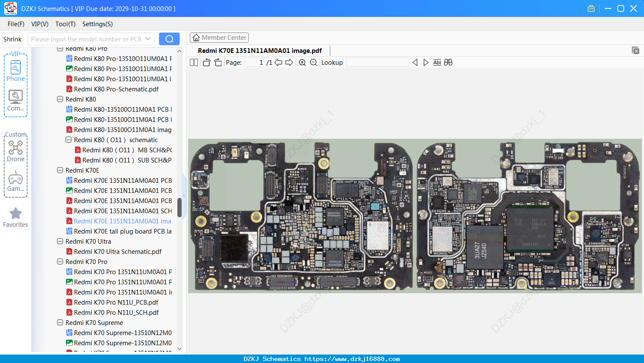Open the Computer category in the sidebar
The image size is (644, 363).
[x=16, y=100]
